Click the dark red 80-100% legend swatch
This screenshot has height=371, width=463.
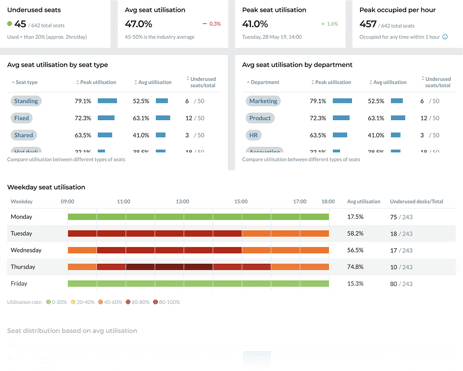[x=155, y=302]
